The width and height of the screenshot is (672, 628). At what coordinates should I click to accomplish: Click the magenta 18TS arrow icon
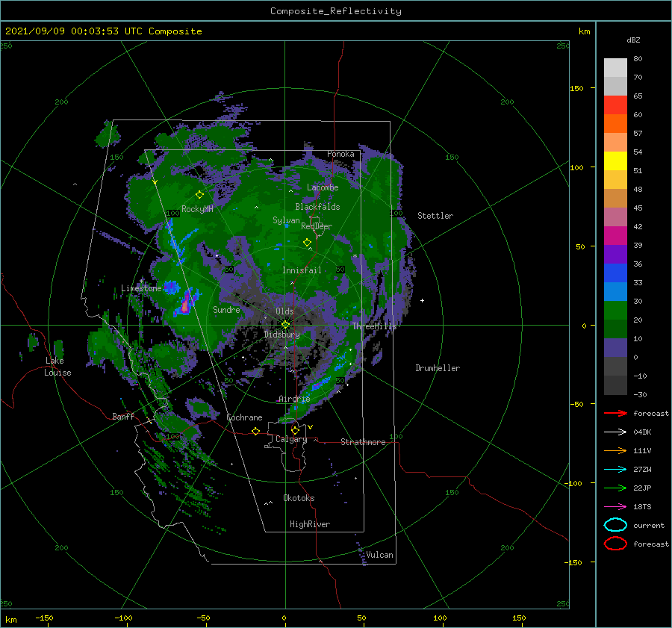pyautogui.click(x=615, y=507)
